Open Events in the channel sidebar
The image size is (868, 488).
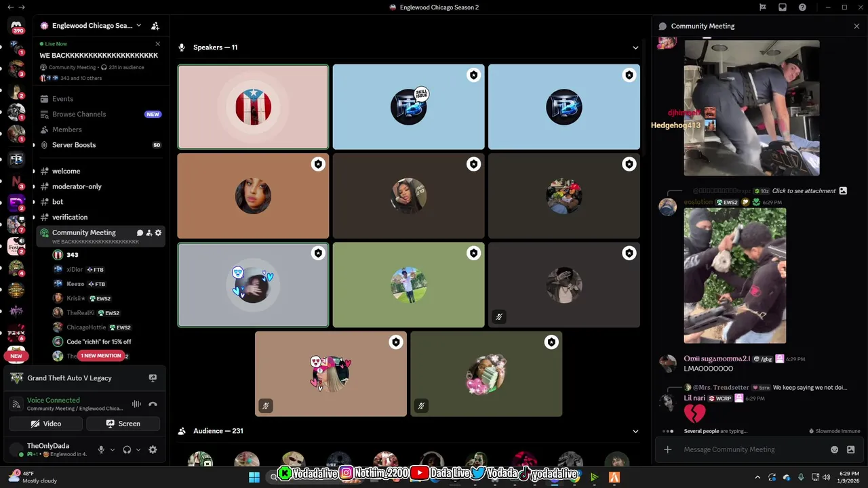click(x=62, y=99)
